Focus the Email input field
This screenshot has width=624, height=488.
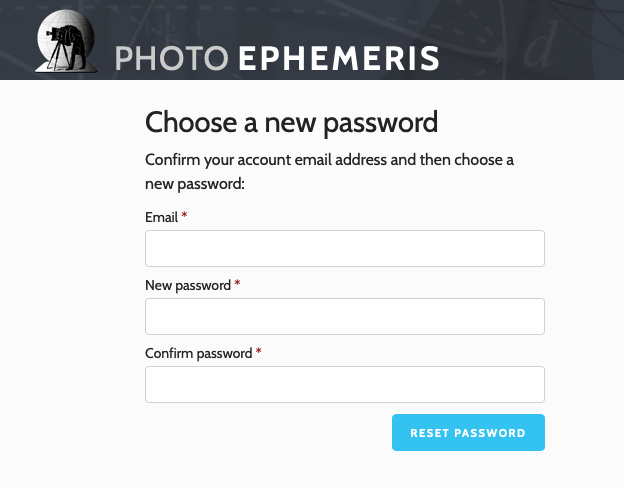[x=345, y=249]
